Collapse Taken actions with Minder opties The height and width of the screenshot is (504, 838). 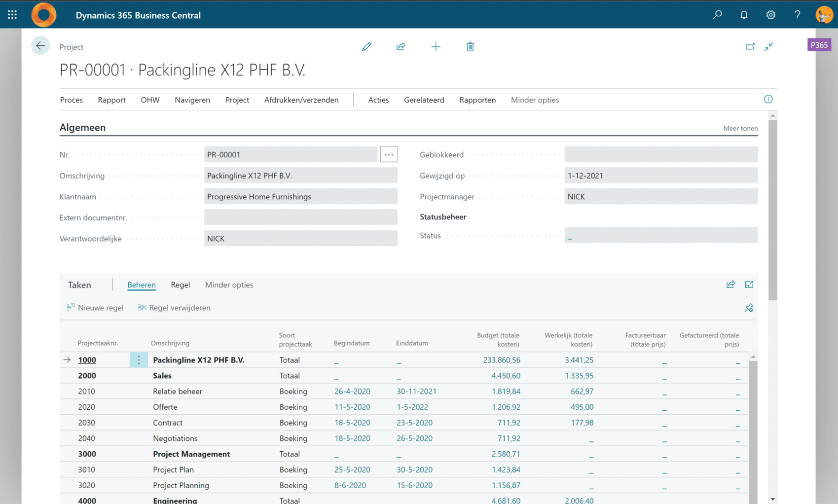(x=229, y=285)
